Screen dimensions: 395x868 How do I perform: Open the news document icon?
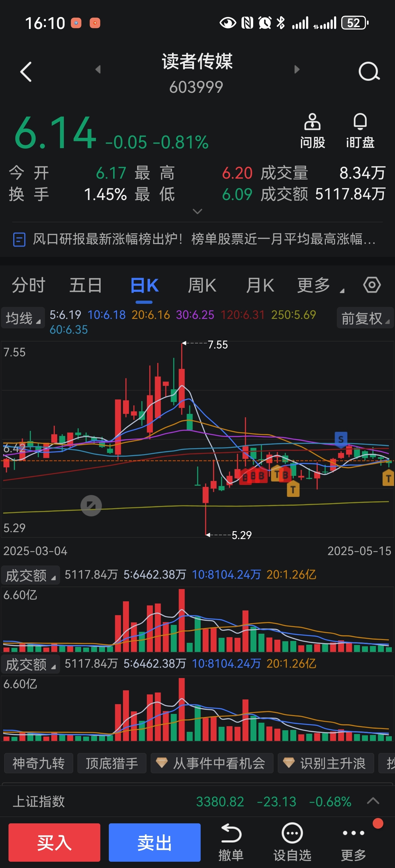[19, 240]
